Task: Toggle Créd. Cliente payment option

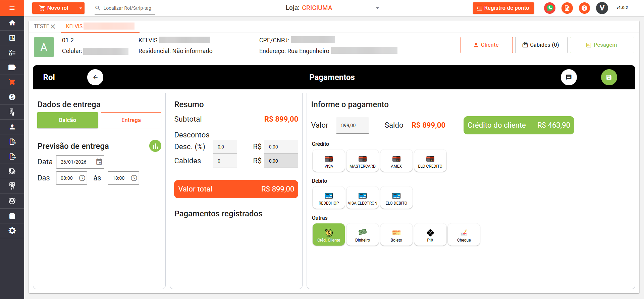Action: click(329, 235)
